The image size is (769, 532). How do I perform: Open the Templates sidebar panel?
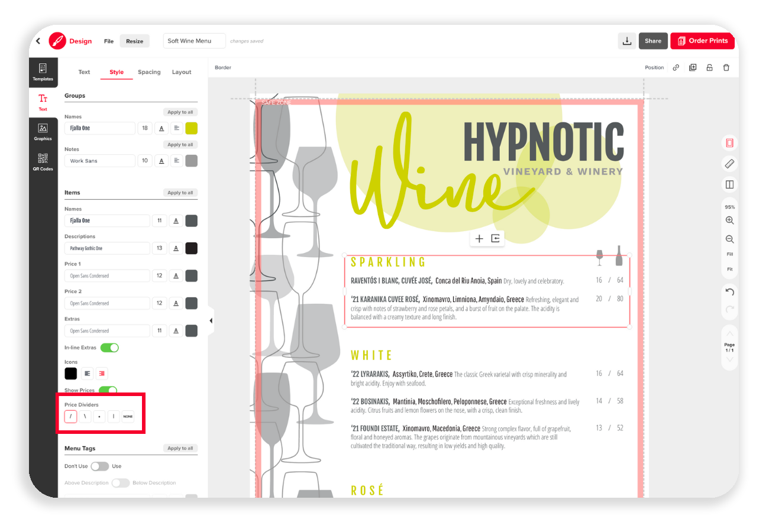point(43,72)
